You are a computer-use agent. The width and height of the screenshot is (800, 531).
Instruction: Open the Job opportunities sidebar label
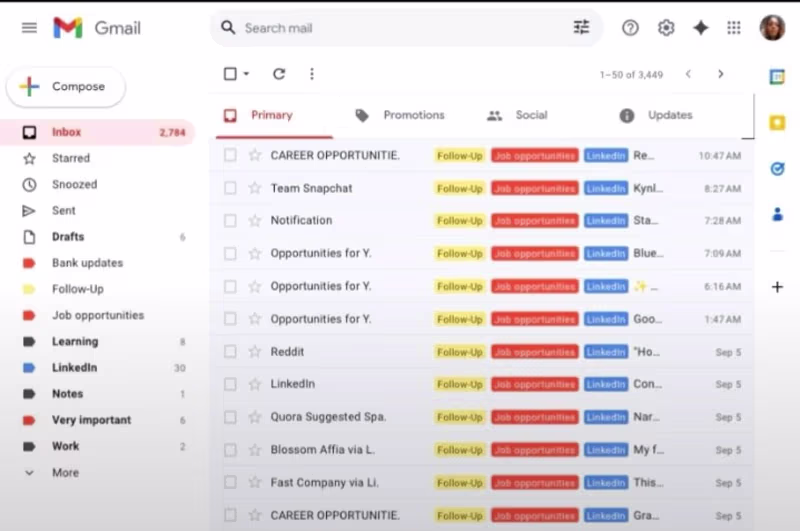point(97,315)
